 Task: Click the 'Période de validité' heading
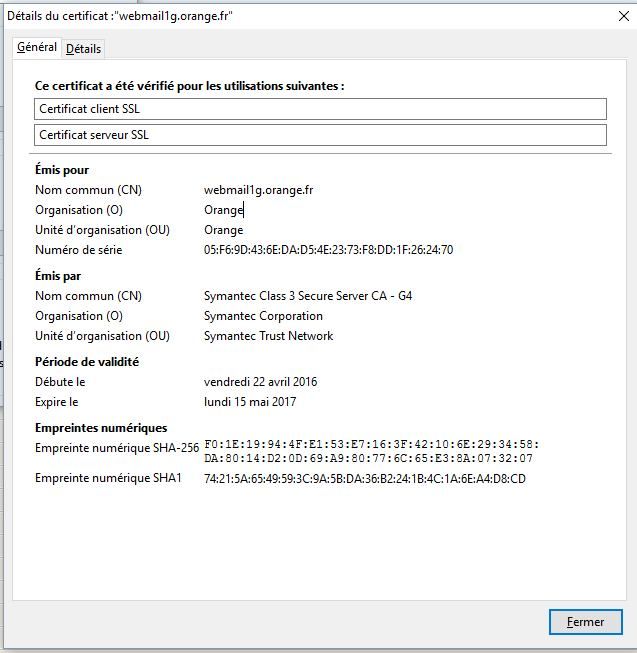tap(87, 362)
